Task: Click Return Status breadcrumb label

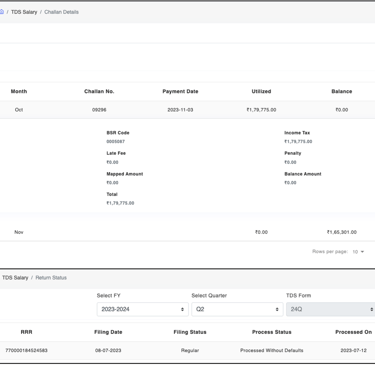Action: click(51, 278)
